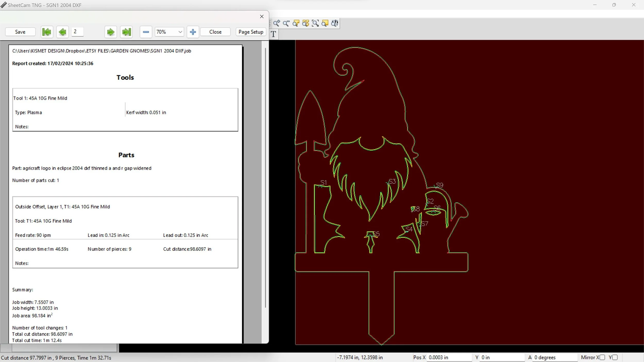Click the preview zoom plus button

[x=193, y=32]
